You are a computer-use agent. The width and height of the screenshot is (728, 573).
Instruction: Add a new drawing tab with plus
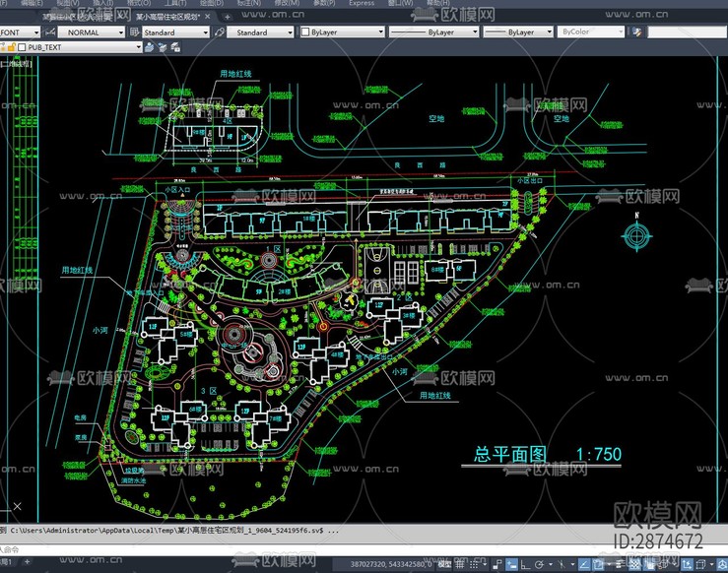227,17
